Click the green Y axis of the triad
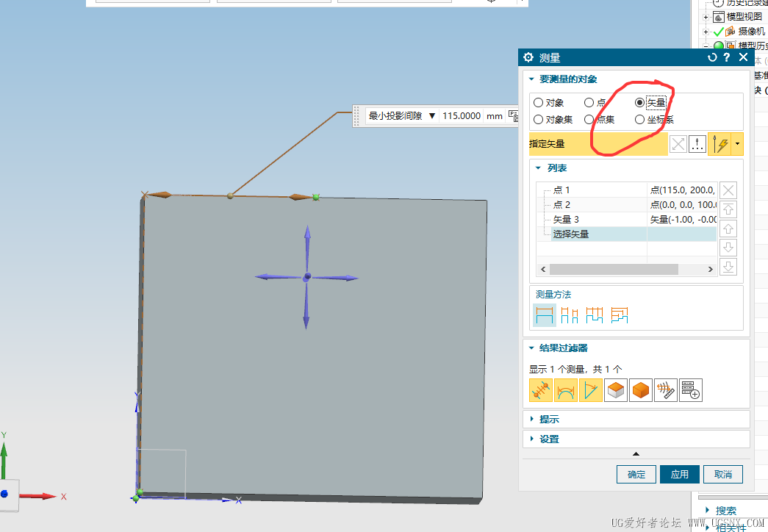Image resolution: width=768 pixels, height=532 pixels. tap(4, 460)
